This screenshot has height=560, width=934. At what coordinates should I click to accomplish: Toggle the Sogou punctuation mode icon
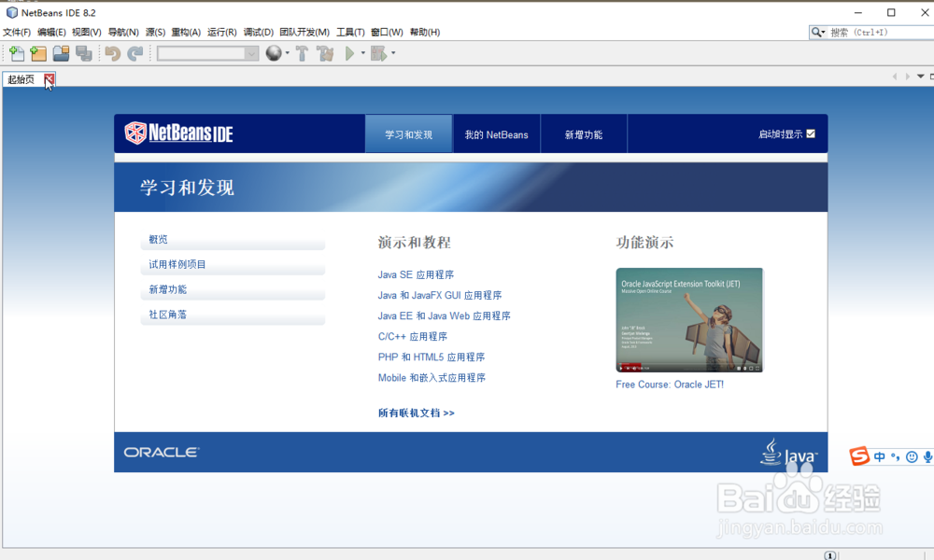point(896,457)
